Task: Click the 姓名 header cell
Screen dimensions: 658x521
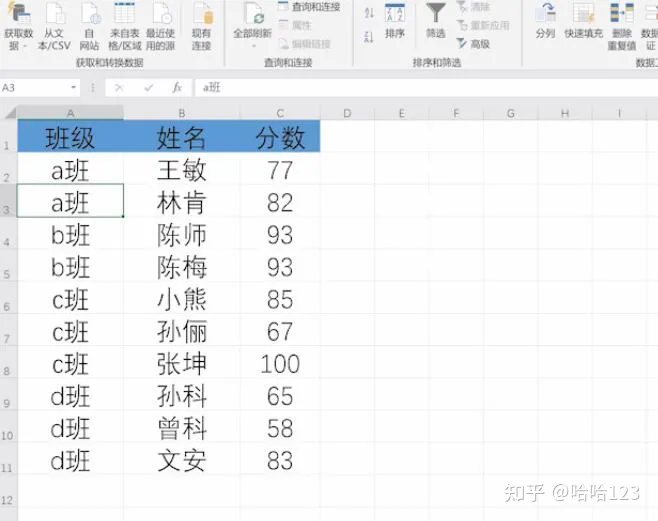Action: (x=182, y=136)
